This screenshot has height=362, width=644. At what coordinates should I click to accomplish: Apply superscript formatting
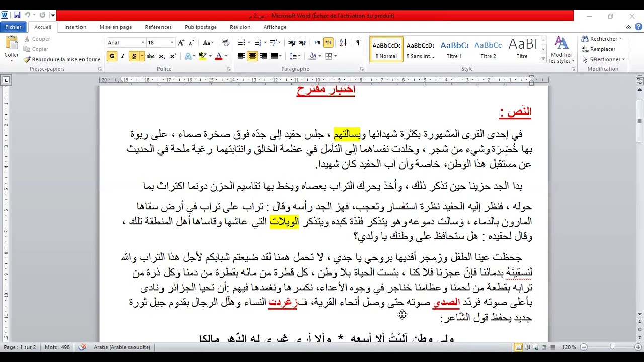pyautogui.click(x=173, y=56)
